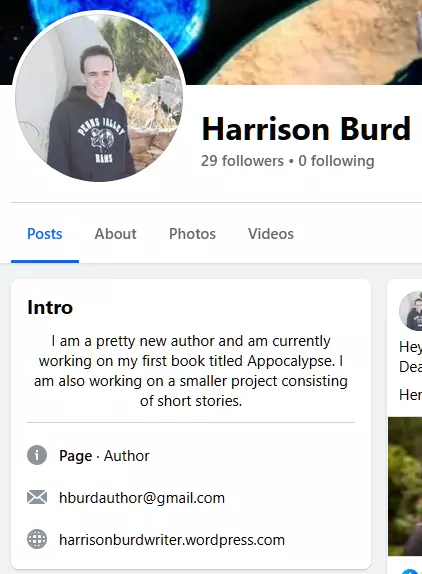Open the 0 following link
Viewport: 422px width, 574px height.
336,161
